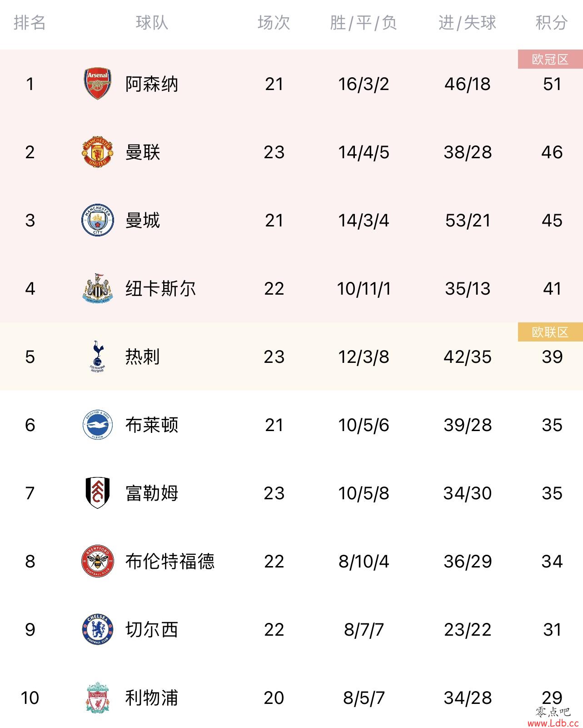Tap the Tottenham Hotspur cockerel logo
The height and width of the screenshot is (728, 583).
[98, 356]
